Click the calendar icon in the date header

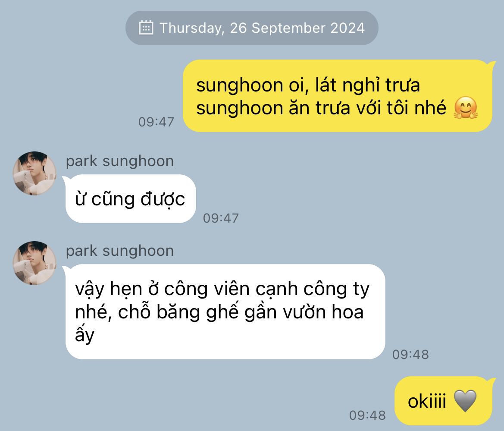click(x=146, y=27)
